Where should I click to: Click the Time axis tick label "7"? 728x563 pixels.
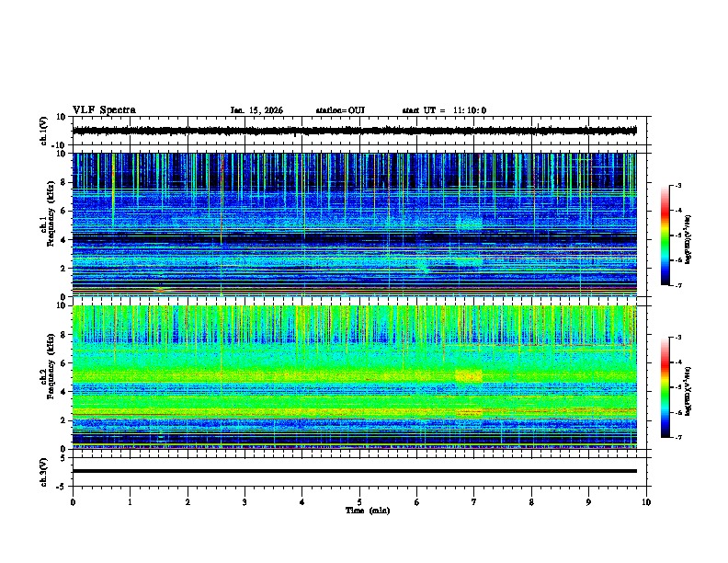[x=474, y=502]
